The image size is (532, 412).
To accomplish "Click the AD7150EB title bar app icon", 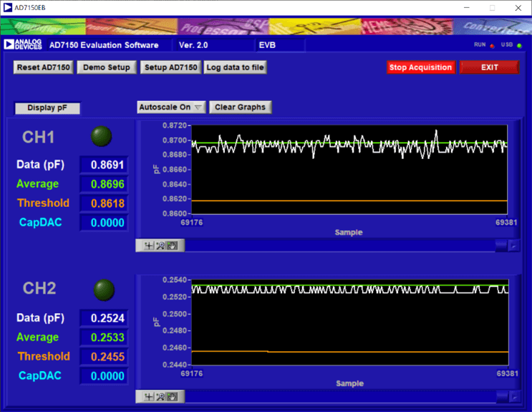I will click(x=7, y=7).
